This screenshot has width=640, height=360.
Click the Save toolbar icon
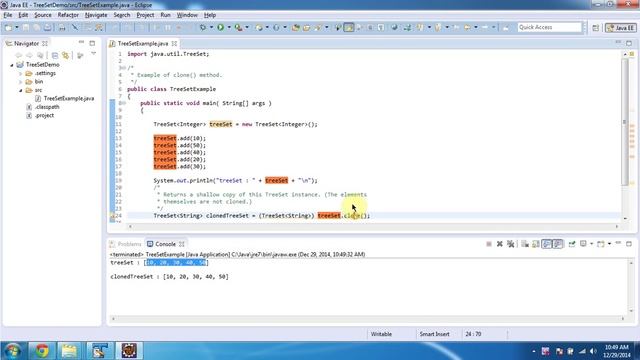(26, 28)
